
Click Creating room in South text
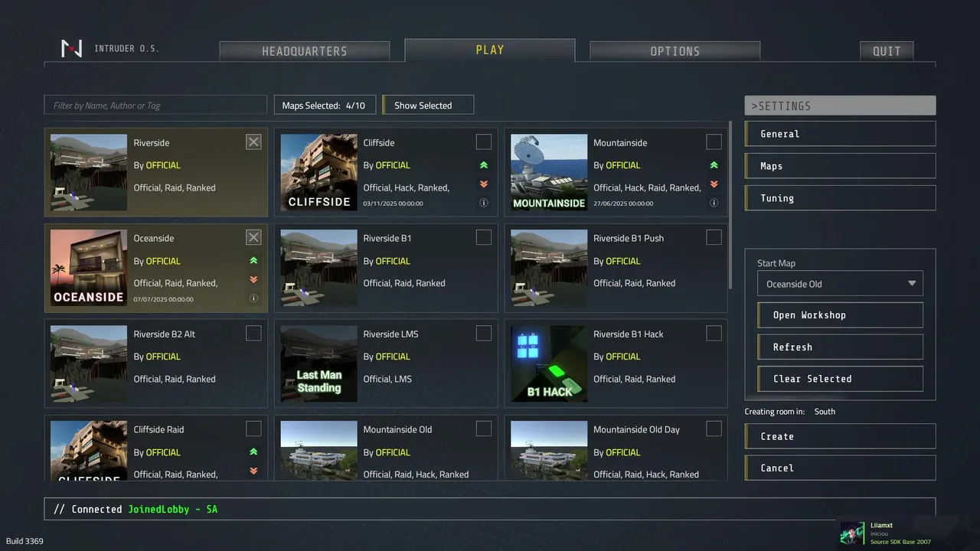click(789, 412)
